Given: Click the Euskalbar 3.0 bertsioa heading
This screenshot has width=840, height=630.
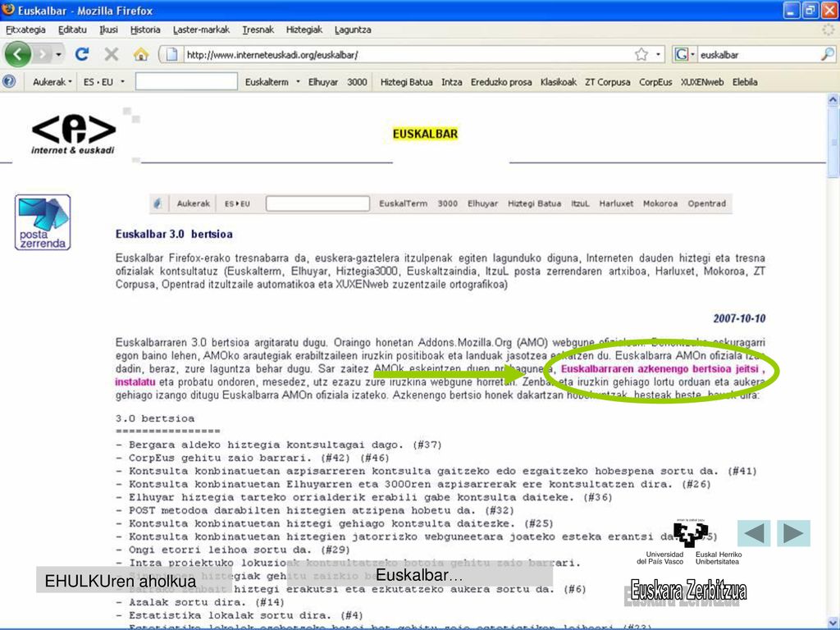Looking at the screenshot, I should [174, 234].
